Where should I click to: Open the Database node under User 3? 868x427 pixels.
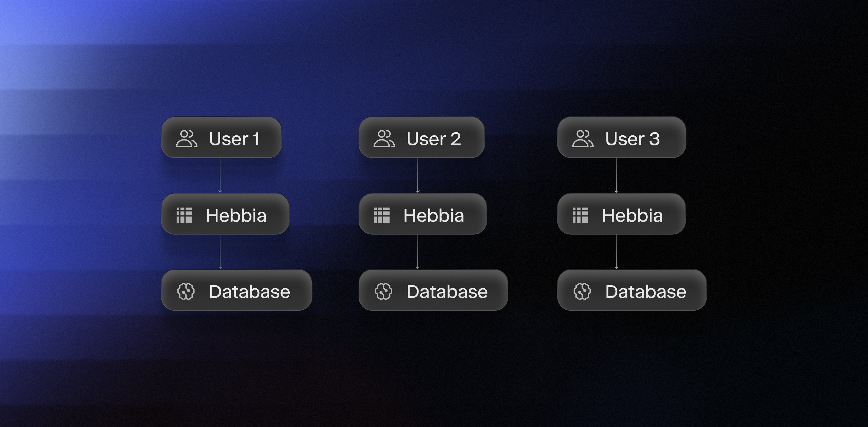[x=632, y=291]
